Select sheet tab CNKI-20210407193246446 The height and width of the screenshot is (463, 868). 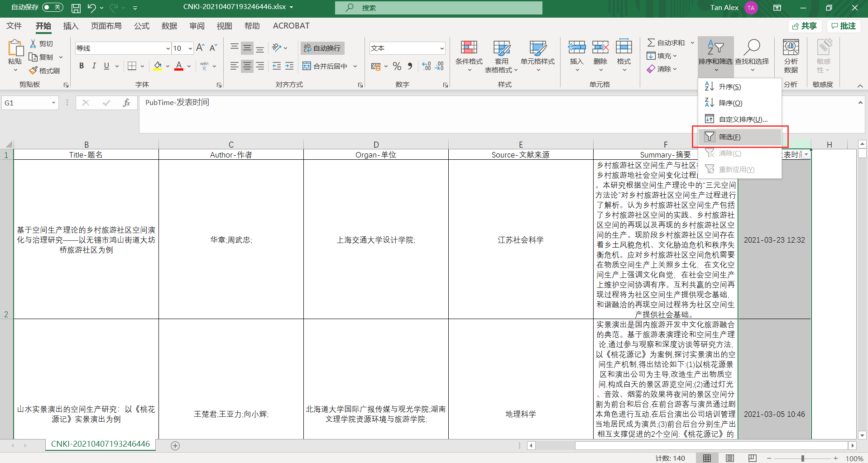coord(101,444)
